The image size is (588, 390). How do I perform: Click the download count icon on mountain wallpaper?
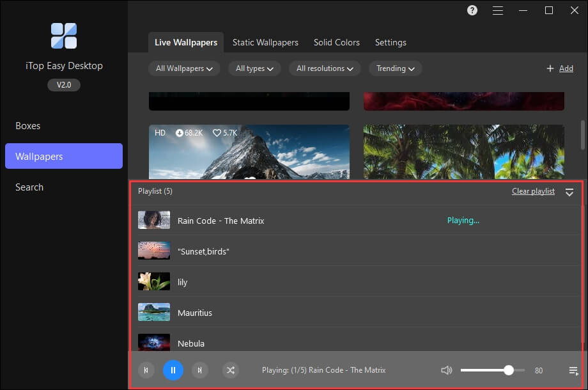tap(180, 133)
